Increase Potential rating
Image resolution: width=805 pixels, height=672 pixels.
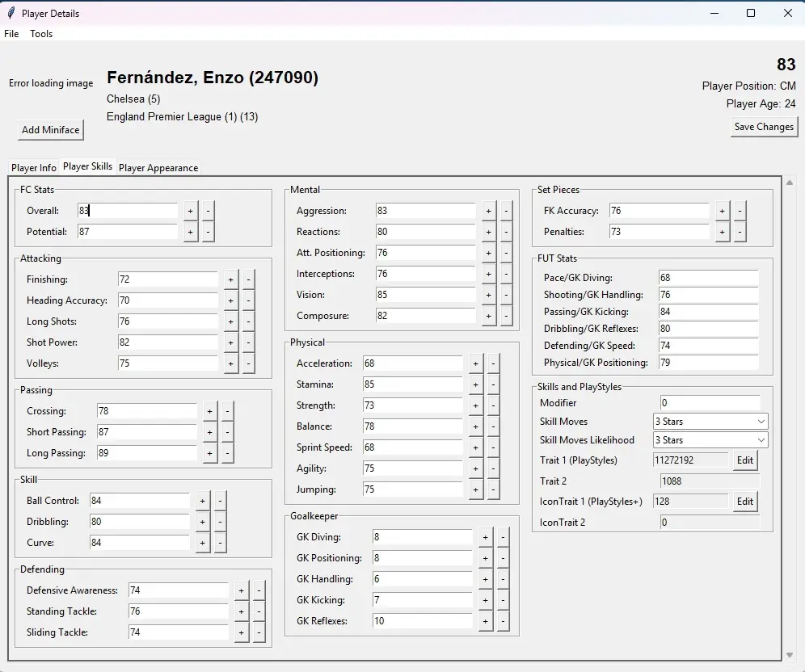coord(190,232)
